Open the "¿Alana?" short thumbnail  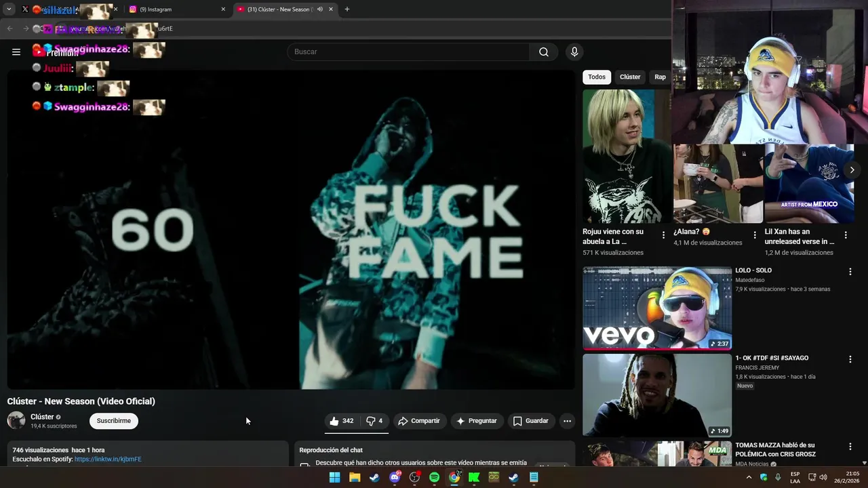click(718, 184)
